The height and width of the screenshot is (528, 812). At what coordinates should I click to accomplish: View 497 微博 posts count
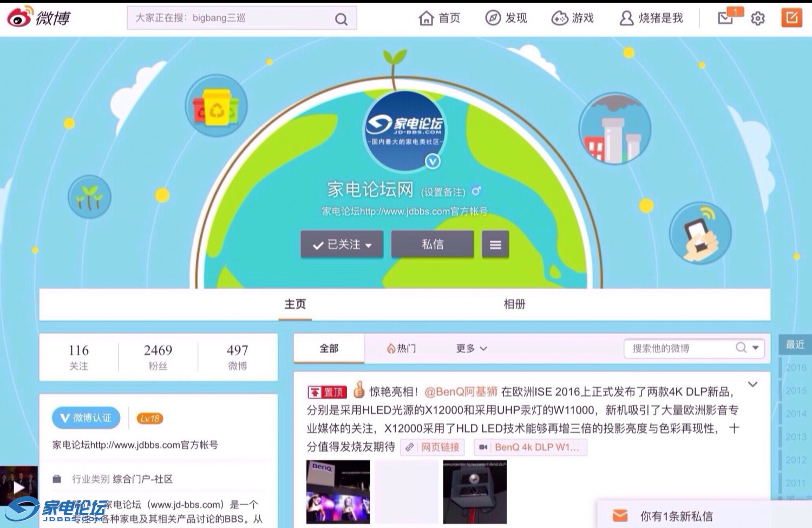(x=238, y=357)
